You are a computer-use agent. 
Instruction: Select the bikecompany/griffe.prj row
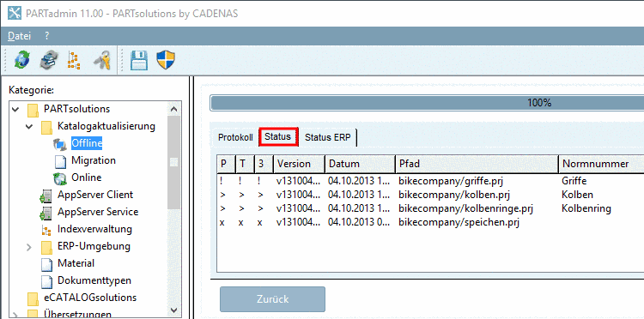(x=430, y=181)
